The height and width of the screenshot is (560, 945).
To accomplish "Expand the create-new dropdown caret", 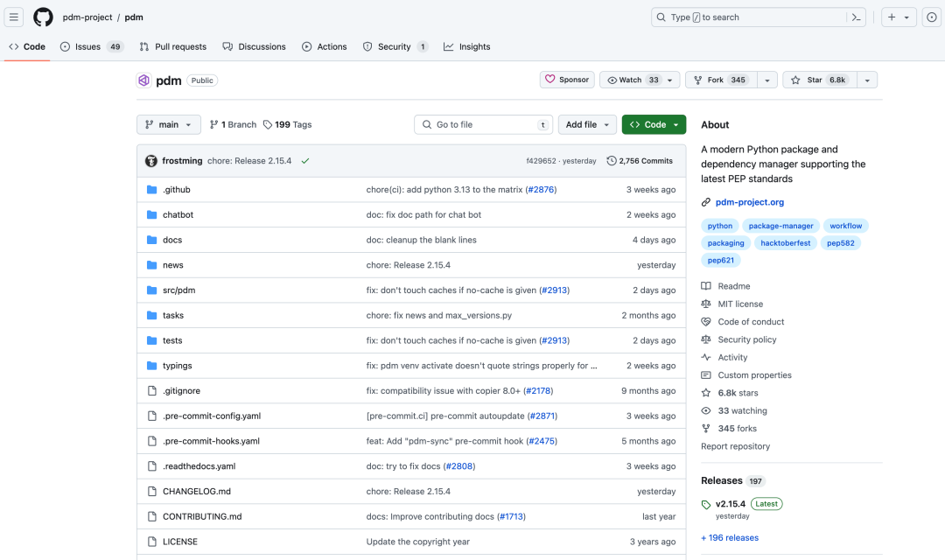I will pyautogui.click(x=906, y=17).
